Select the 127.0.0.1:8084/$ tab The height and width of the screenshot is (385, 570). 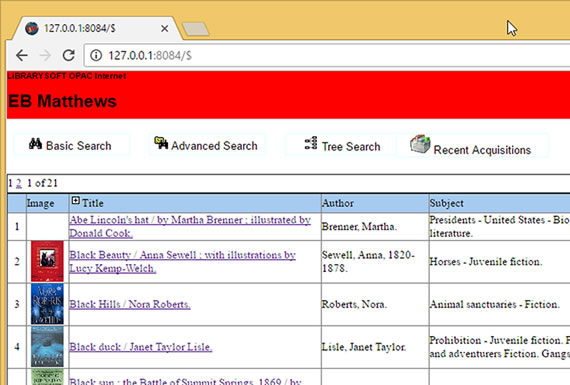click(96, 28)
